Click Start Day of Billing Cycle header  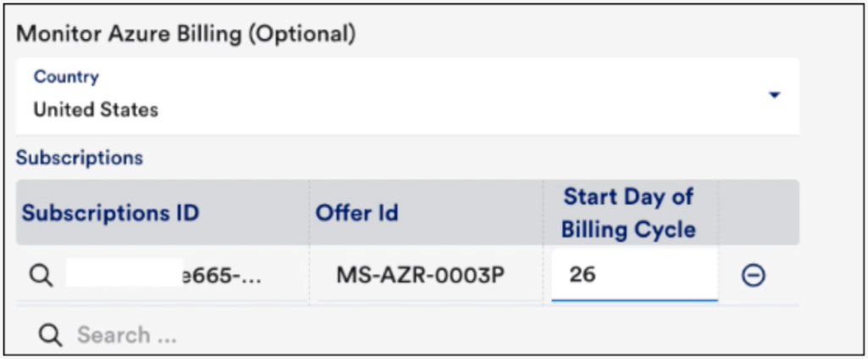point(628,213)
